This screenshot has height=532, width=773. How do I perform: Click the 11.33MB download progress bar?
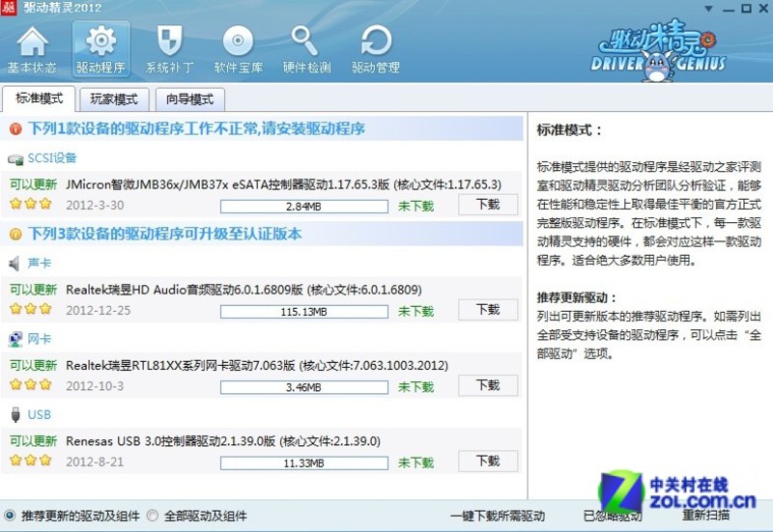(304, 463)
